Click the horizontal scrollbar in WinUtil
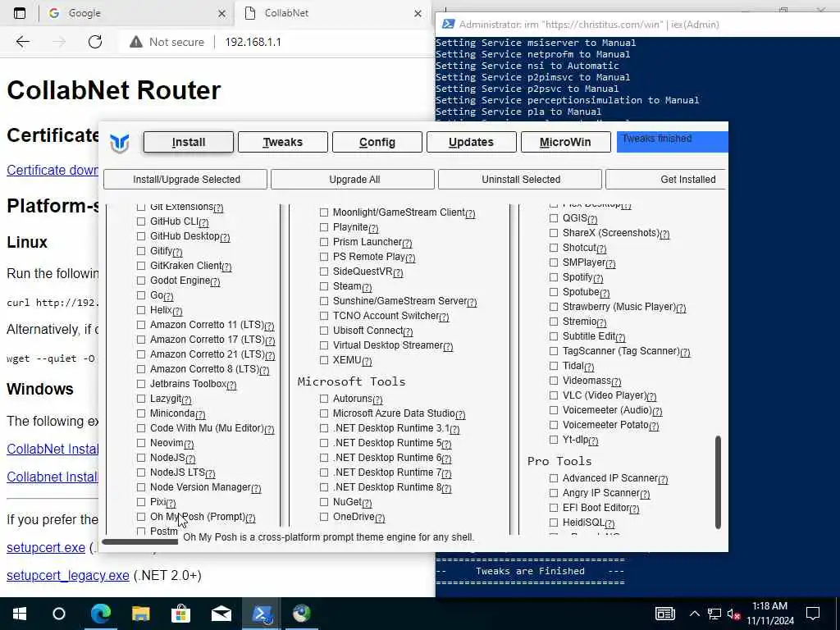The height and width of the screenshot is (630, 840). [140, 541]
